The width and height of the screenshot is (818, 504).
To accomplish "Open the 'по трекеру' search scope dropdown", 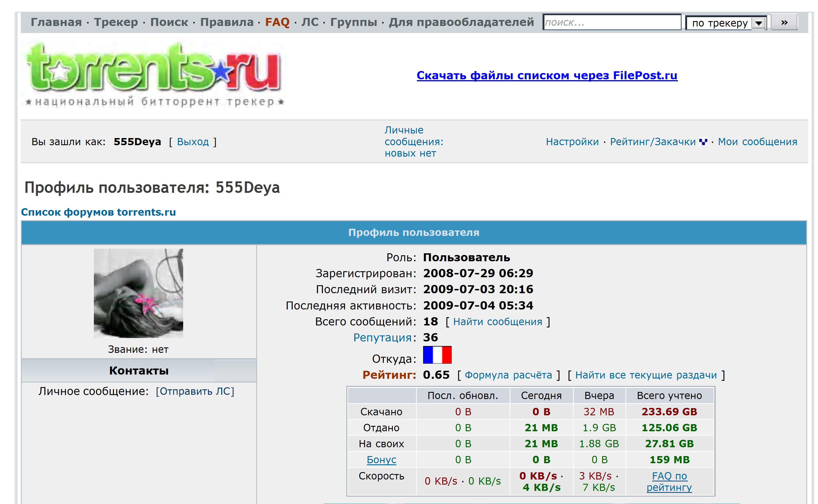I will coord(720,23).
